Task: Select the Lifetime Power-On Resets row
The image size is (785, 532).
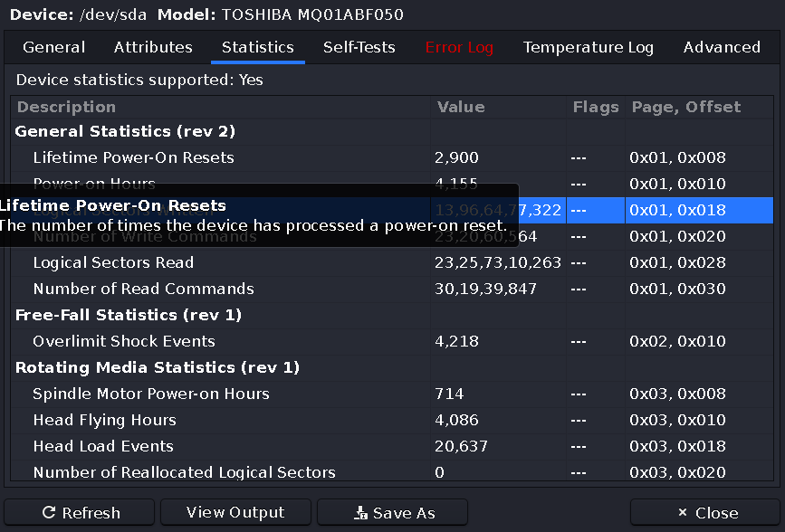Action: point(133,158)
